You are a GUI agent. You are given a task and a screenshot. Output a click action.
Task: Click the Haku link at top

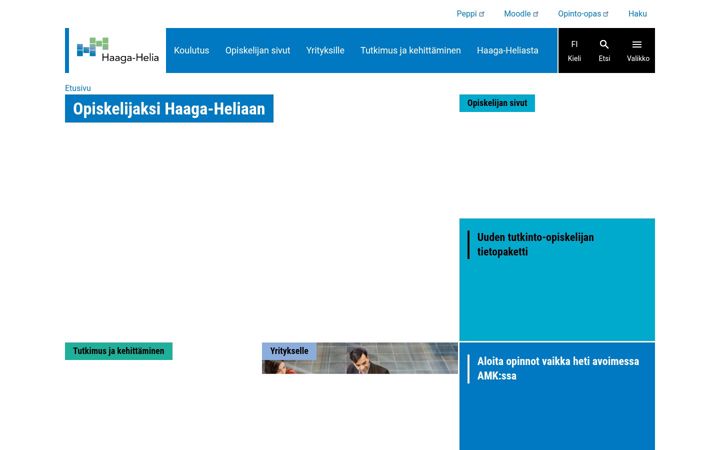point(637,14)
